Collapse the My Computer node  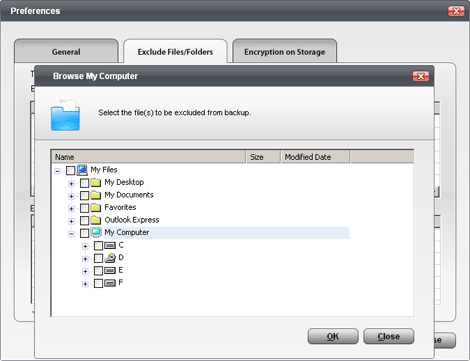[x=71, y=234]
